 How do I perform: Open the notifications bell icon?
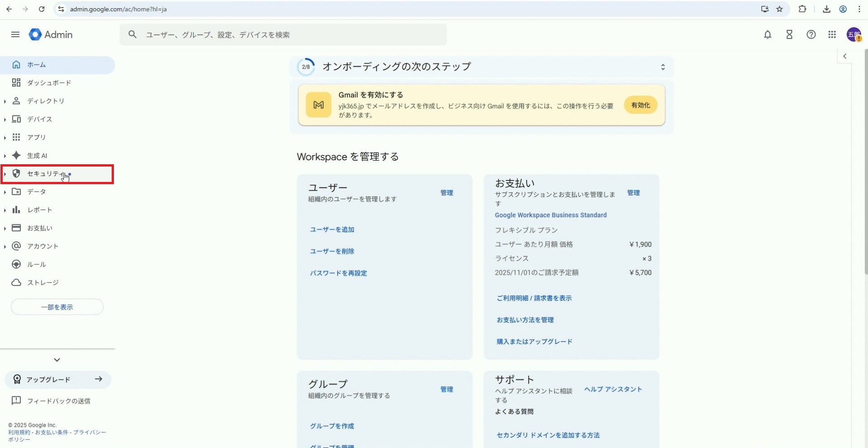coord(767,35)
